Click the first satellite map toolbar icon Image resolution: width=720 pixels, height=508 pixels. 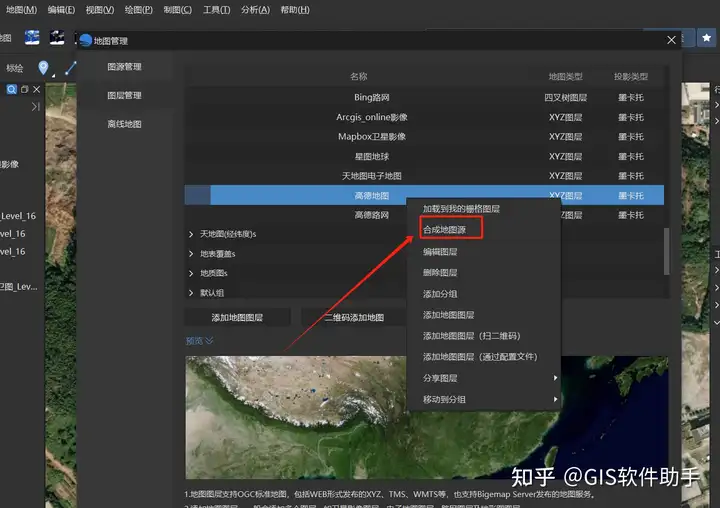pos(32,37)
